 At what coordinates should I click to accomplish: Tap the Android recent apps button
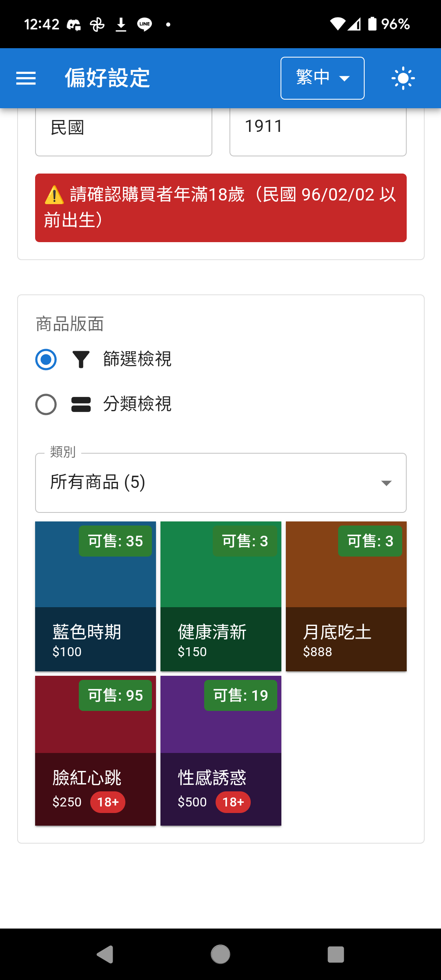(x=336, y=954)
